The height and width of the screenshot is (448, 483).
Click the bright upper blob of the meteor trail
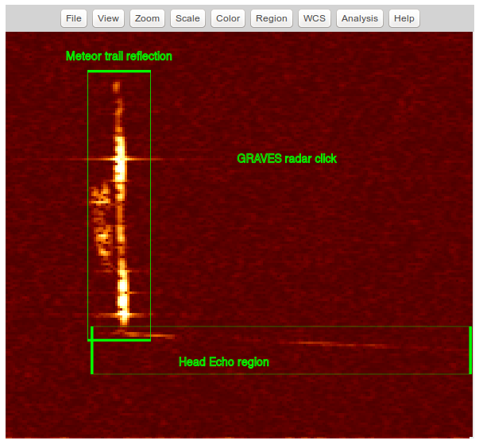[120, 159]
